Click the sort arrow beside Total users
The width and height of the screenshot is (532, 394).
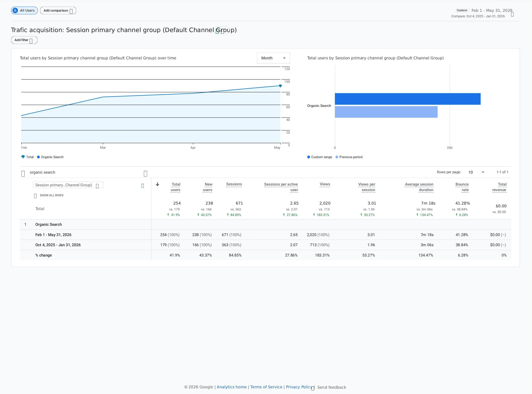click(x=157, y=184)
